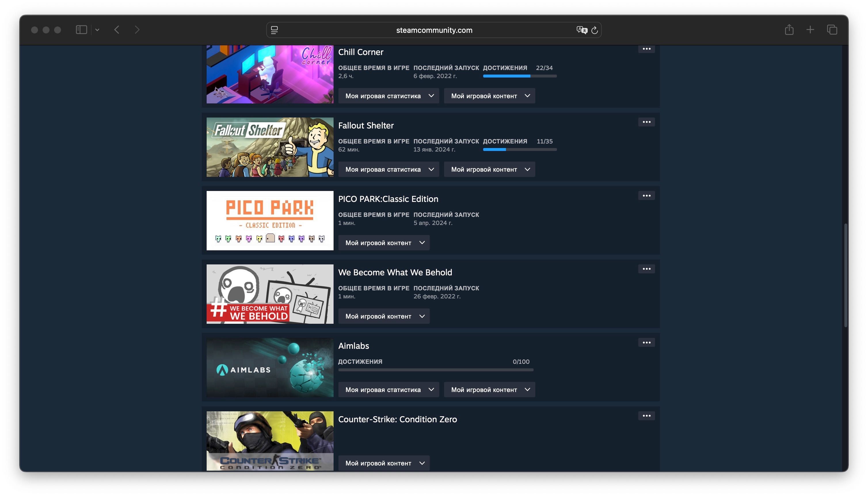This screenshot has width=868, height=496.
Task: Click Aimlabs achievements progress bar
Action: [436, 370]
